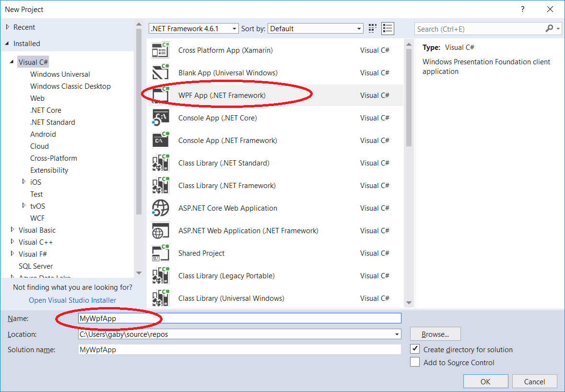
Task: Click the category tree scroll-down arrow
Action: (139, 273)
